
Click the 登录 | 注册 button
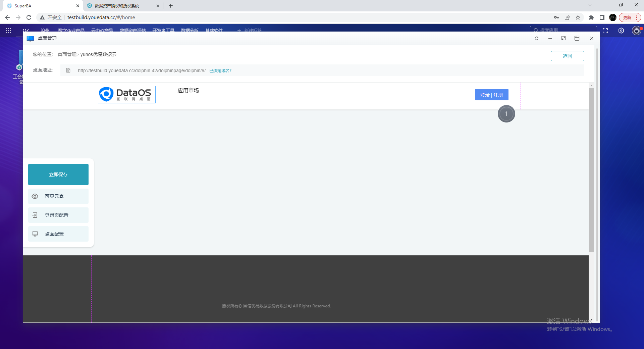tap(492, 95)
